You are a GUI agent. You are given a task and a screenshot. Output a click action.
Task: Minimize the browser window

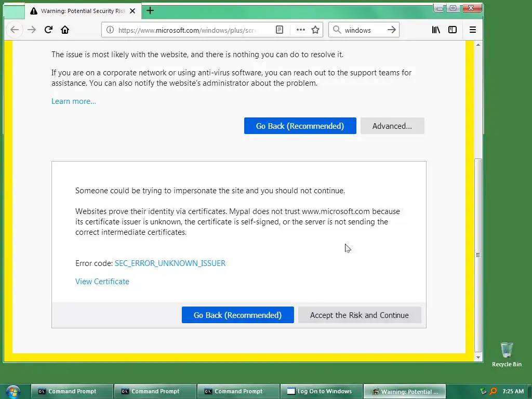point(440,8)
